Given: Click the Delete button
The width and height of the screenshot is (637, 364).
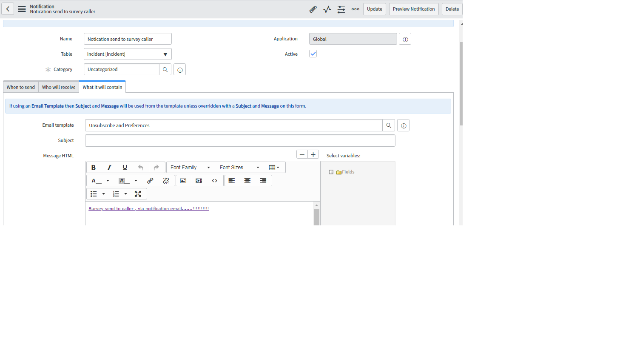Looking at the screenshot, I should [452, 9].
